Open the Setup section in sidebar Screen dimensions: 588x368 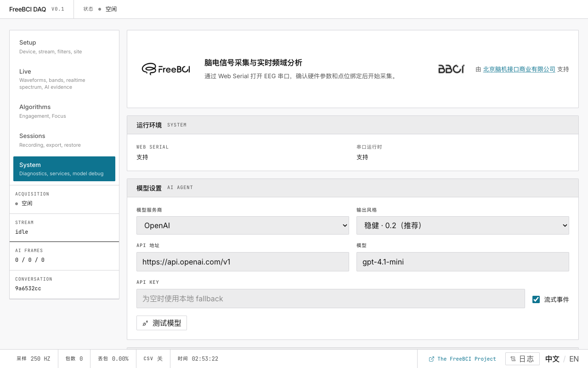coord(64,46)
